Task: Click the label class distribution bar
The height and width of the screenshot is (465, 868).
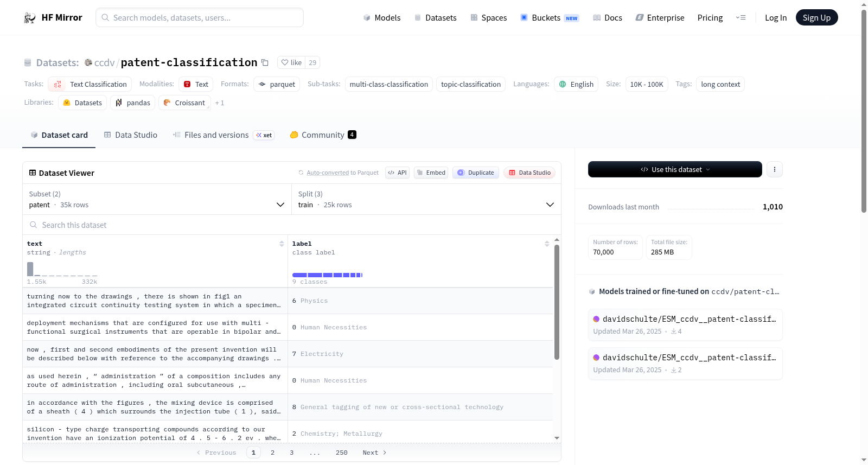Action: click(327, 275)
